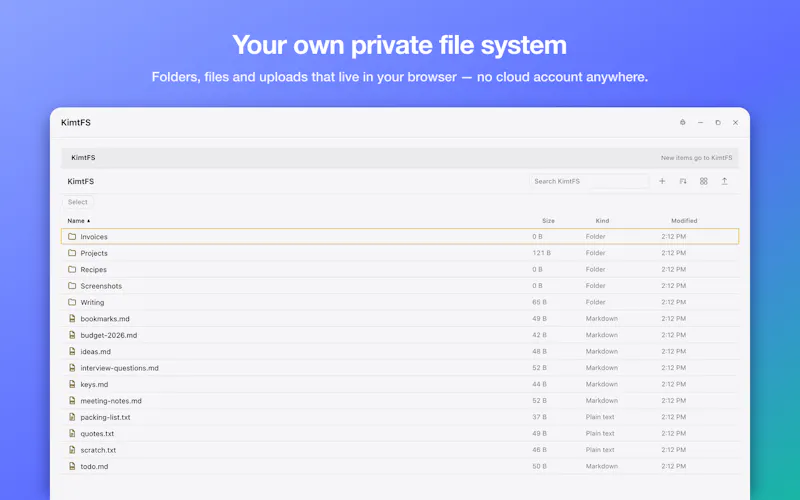Click the scratch.txt file icon
The image size is (800, 500).
pos(72,450)
